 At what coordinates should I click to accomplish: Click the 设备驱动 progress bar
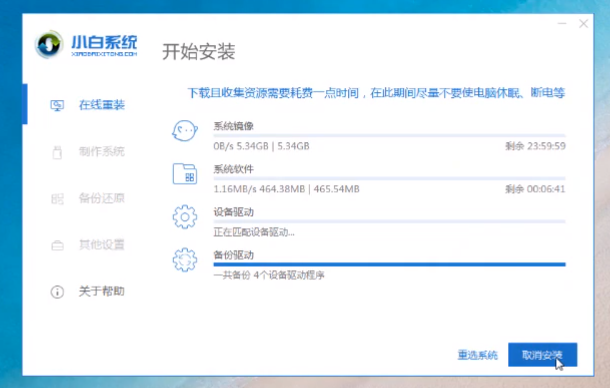point(389,221)
